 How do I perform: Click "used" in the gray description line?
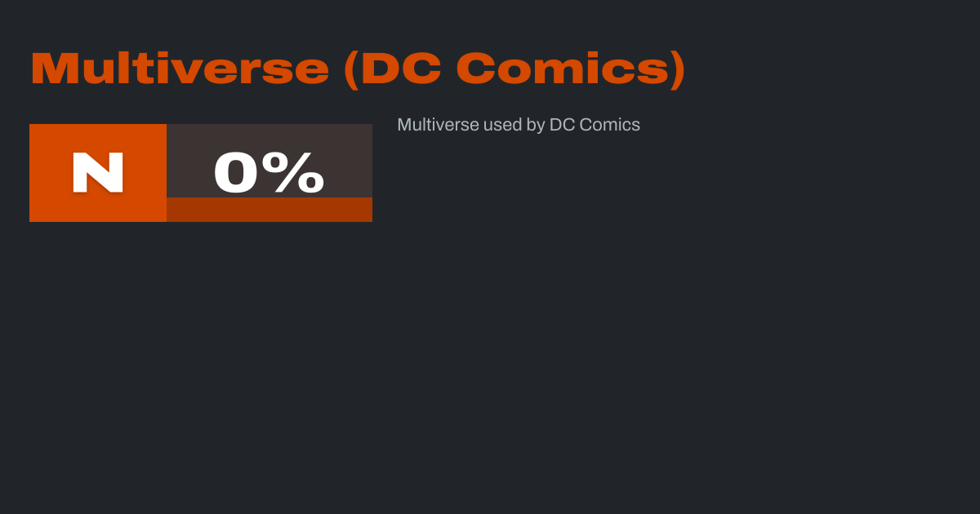(x=502, y=125)
